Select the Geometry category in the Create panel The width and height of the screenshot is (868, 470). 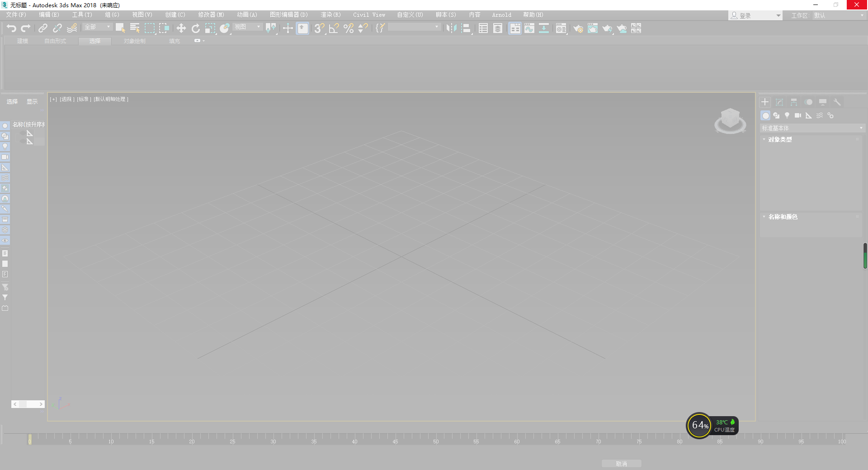(765, 115)
